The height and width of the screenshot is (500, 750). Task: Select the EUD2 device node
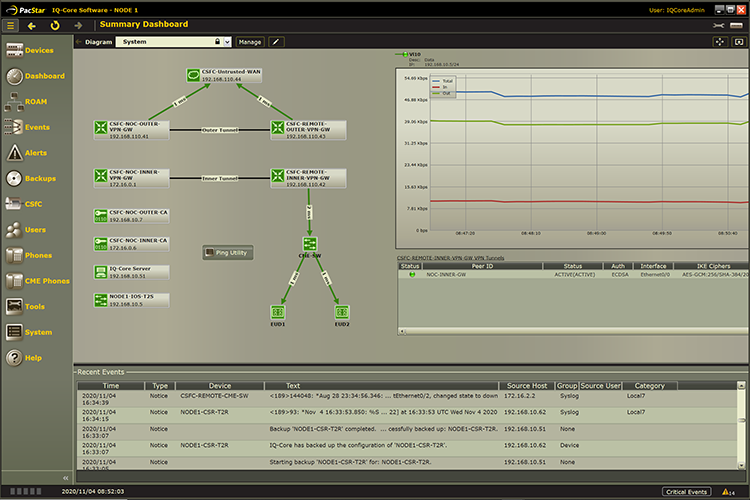click(x=342, y=312)
